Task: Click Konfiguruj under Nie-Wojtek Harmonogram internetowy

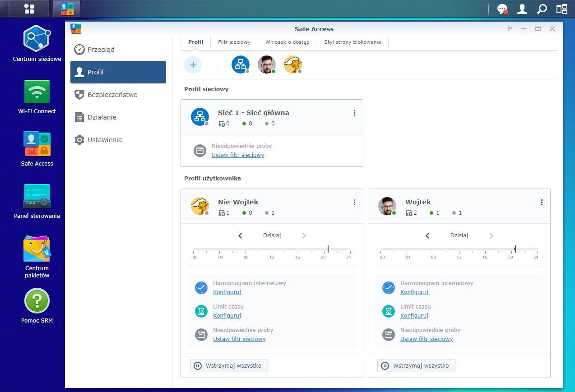Action: [x=227, y=292]
